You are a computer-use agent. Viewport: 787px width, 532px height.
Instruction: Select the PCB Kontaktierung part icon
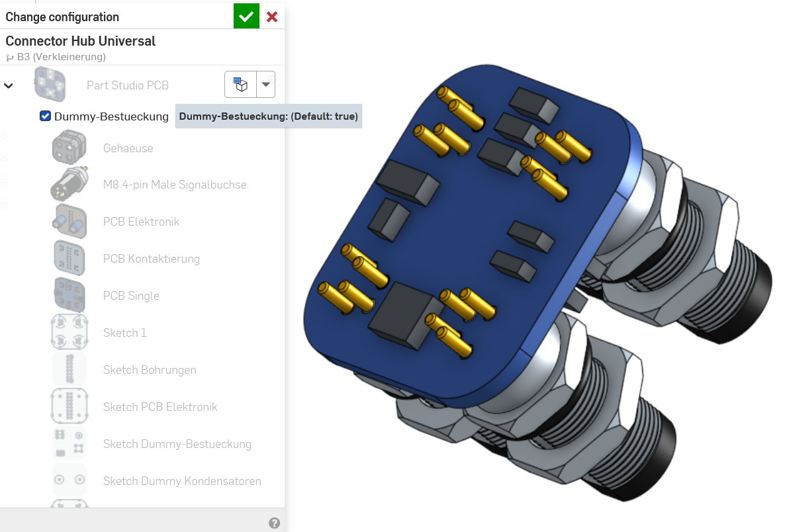pos(69,258)
